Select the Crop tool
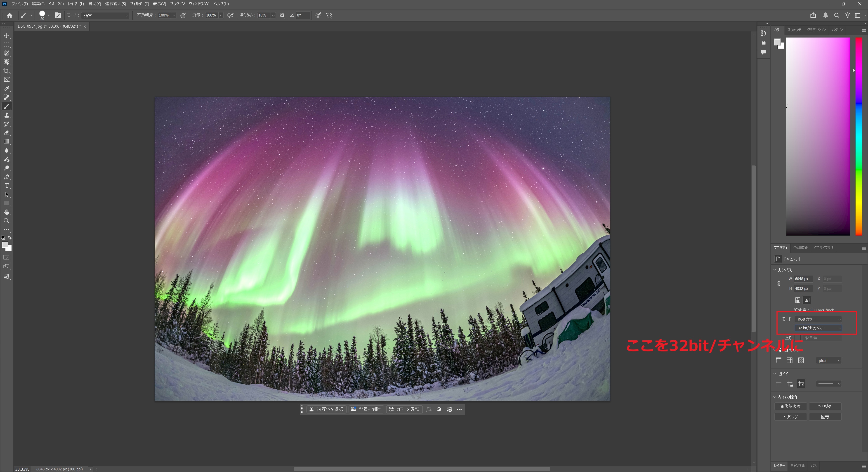Screen dimensions: 868x472 point(6,71)
